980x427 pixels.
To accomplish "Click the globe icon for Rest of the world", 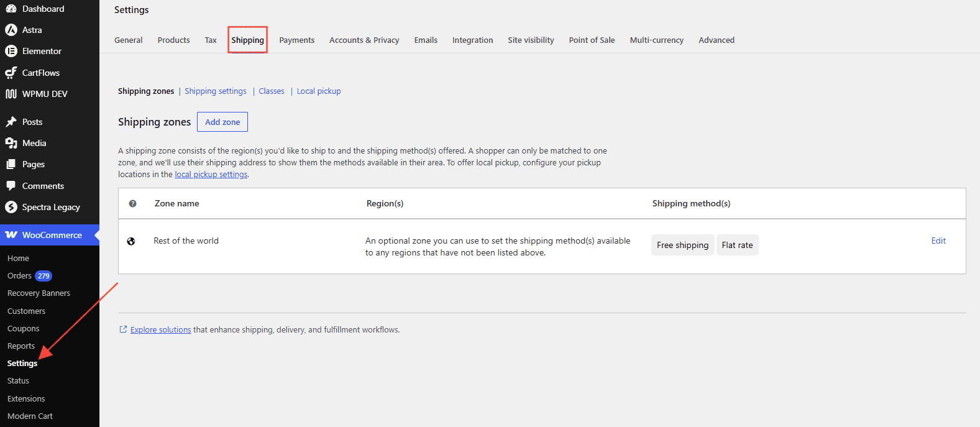I will 131,241.
